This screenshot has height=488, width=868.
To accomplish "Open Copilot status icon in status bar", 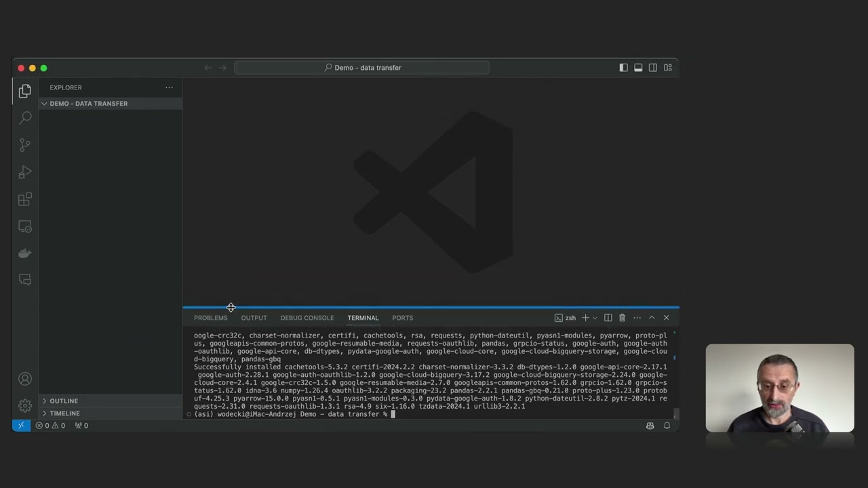I will click(650, 426).
